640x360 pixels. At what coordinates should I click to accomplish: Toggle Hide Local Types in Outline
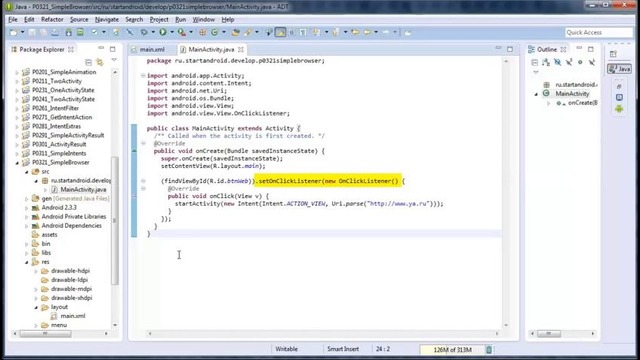pyautogui.click(x=591, y=62)
